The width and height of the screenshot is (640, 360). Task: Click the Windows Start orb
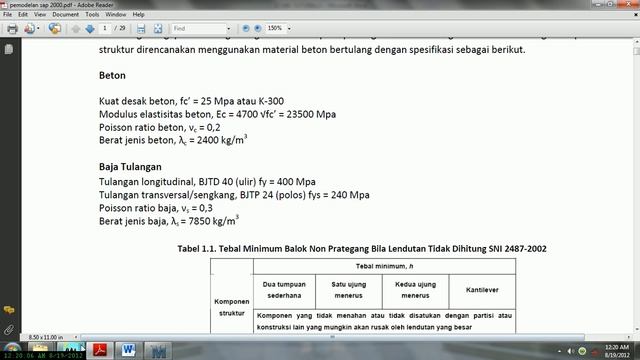(11, 351)
